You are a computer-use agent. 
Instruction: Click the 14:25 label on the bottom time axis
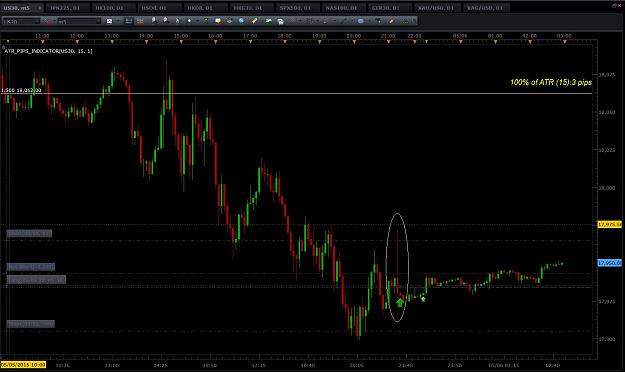tap(161, 365)
